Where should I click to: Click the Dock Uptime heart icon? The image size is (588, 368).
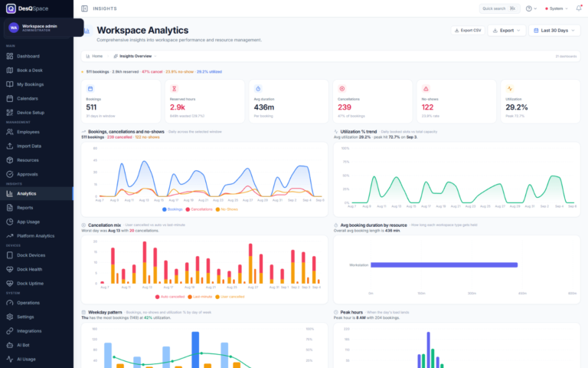click(10, 284)
